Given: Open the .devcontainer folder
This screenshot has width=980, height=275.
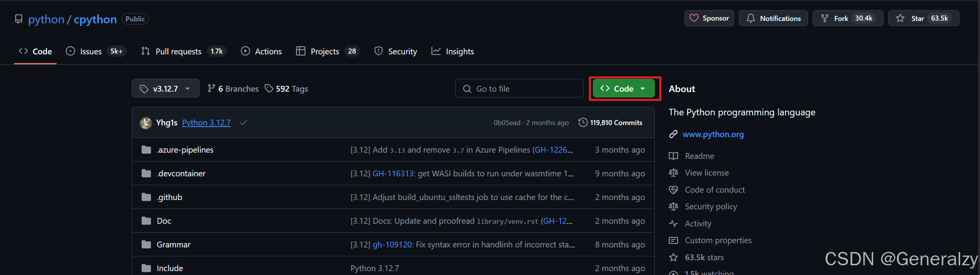Looking at the screenshot, I should pyautogui.click(x=181, y=174).
